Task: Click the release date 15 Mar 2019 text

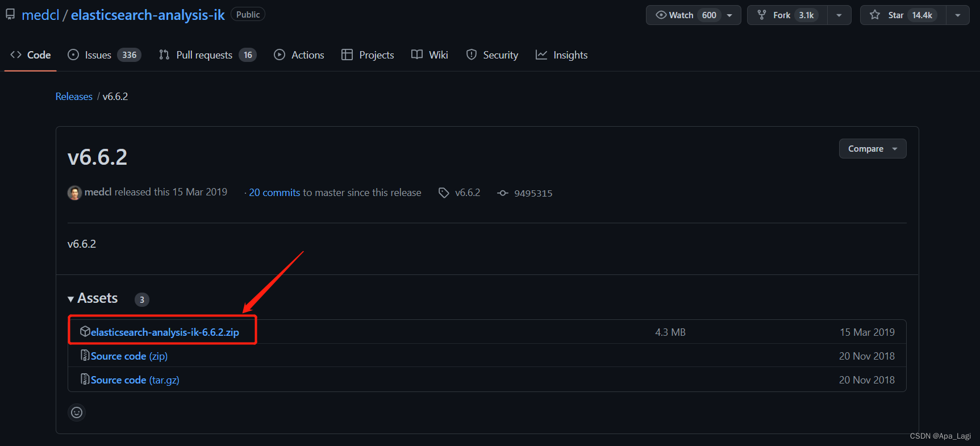Action: pyautogui.click(x=200, y=192)
